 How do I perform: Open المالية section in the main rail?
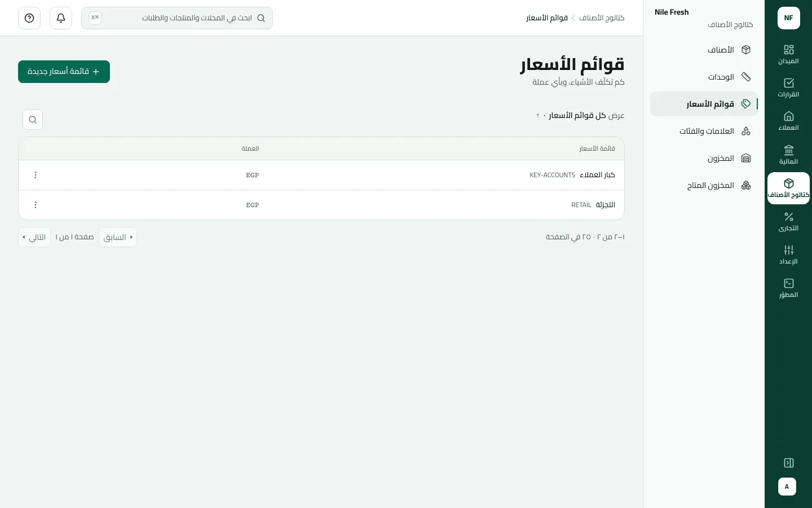788,155
